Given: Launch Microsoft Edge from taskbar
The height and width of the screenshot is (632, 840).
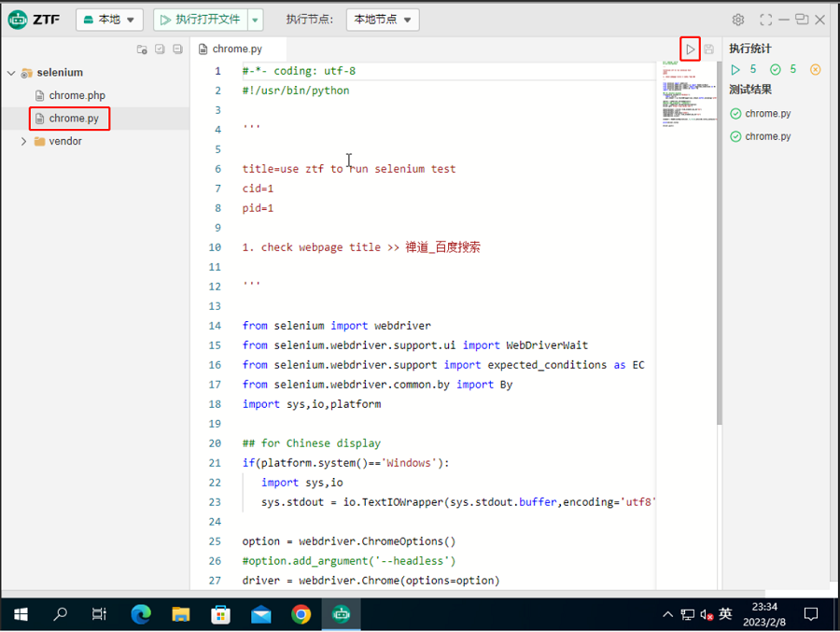Looking at the screenshot, I should (x=141, y=614).
